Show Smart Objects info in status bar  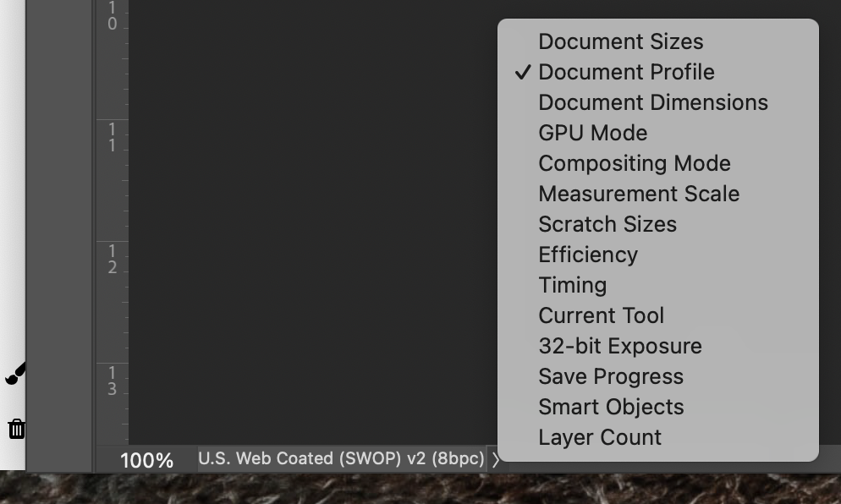[611, 407]
